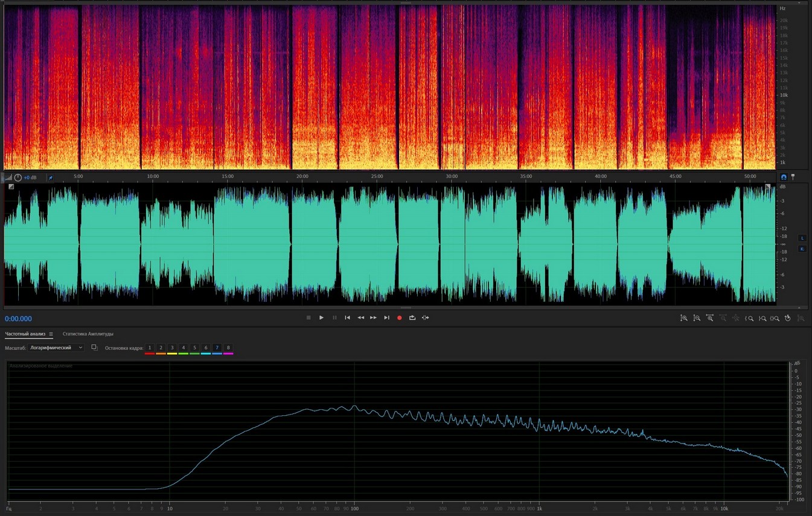Click the red Record button
812x516 pixels.
coord(399,317)
